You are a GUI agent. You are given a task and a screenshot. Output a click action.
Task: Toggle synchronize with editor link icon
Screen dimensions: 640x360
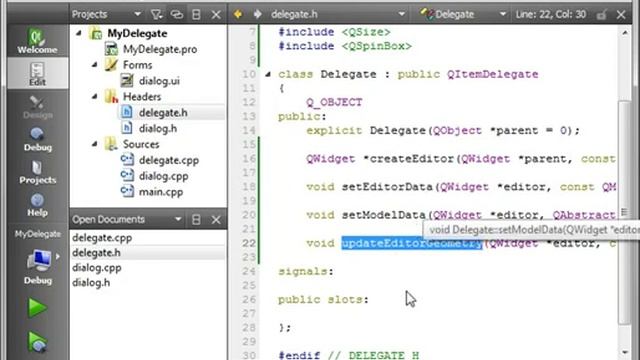coord(176,15)
